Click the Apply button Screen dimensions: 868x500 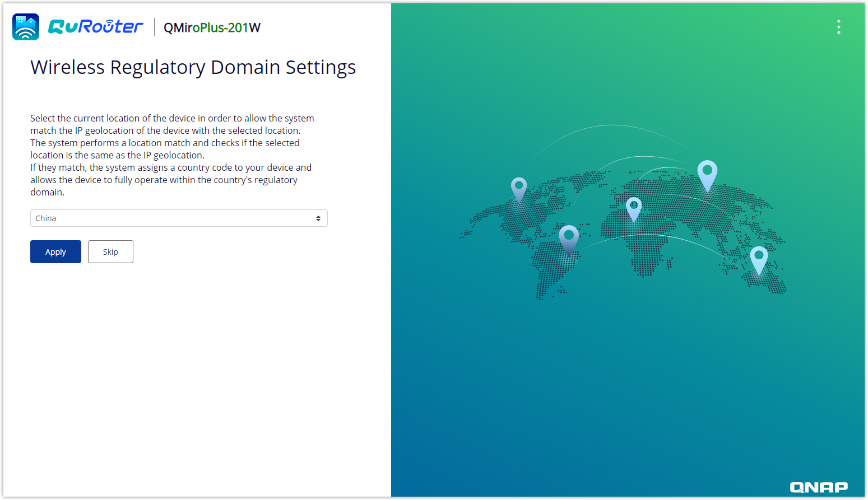pos(55,252)
